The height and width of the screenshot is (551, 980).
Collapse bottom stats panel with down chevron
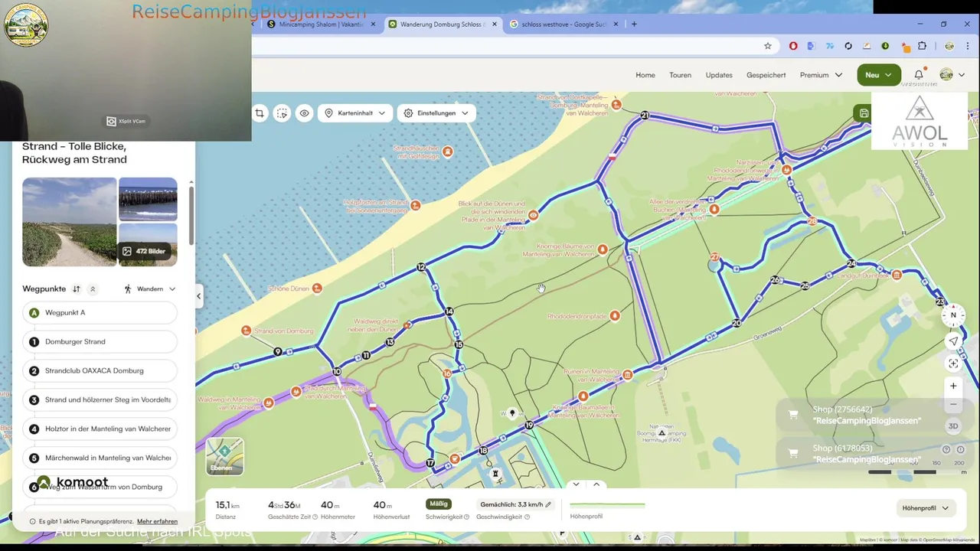(576, 484)
